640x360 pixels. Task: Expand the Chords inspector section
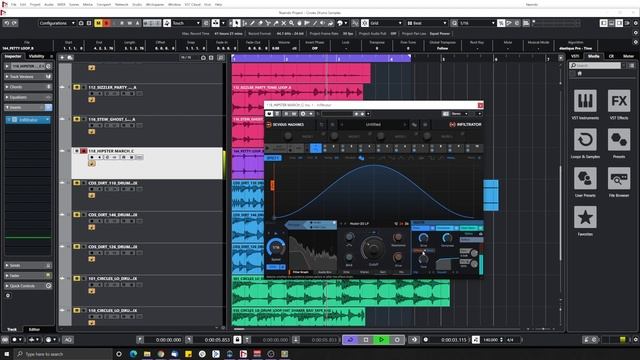[28, 87]
